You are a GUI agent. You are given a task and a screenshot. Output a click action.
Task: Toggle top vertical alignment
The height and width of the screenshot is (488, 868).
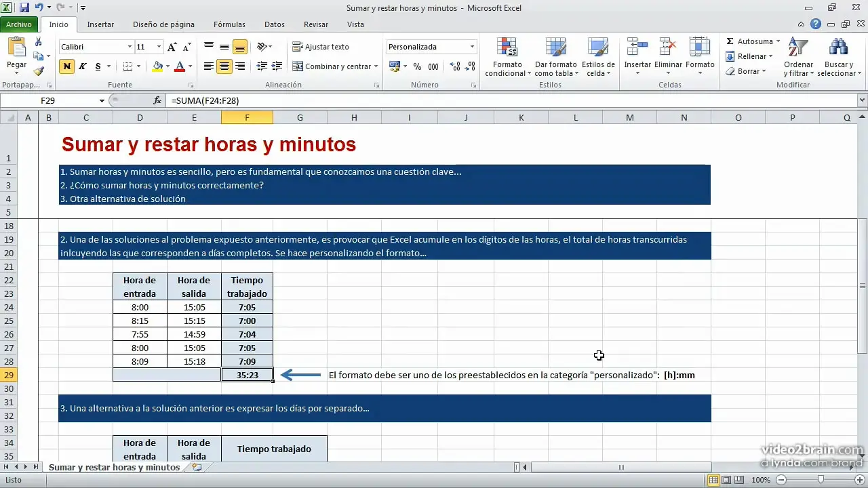(209, 47)
